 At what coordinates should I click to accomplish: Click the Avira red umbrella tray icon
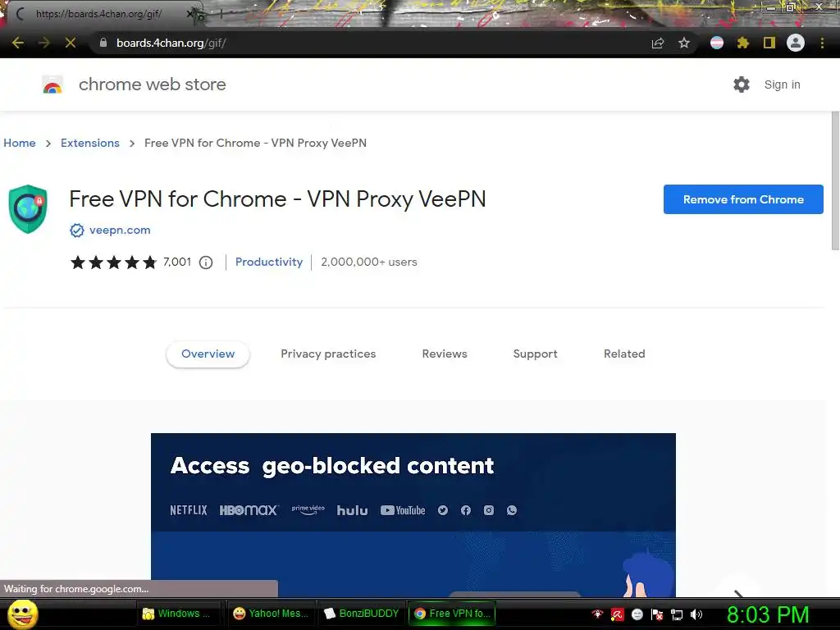tap(617, 614)
